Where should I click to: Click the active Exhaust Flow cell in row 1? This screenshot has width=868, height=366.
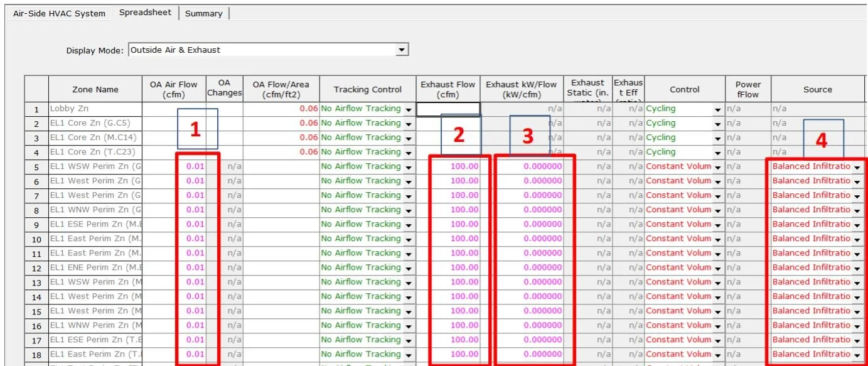[x=448, y=109]
